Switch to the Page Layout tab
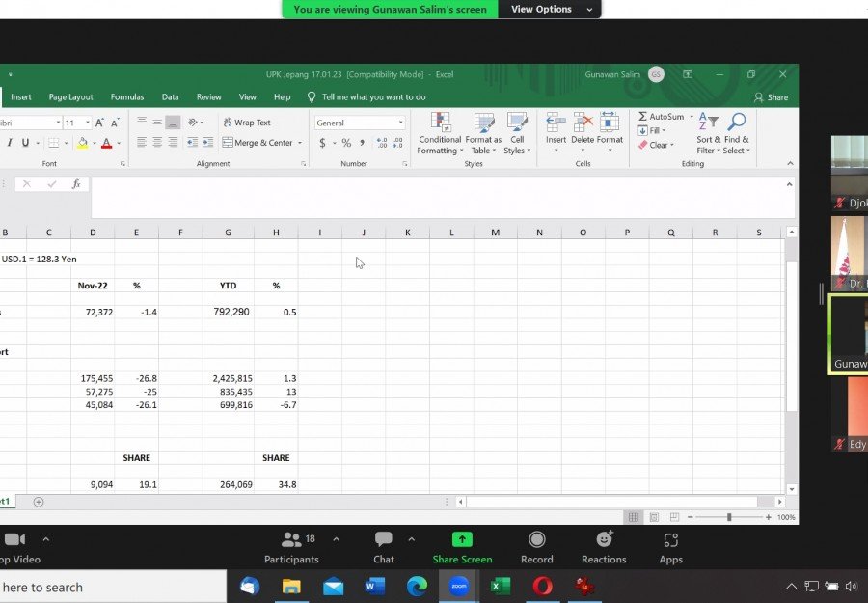Viewport: 868px width, 603px height. [x=70, y=96]
